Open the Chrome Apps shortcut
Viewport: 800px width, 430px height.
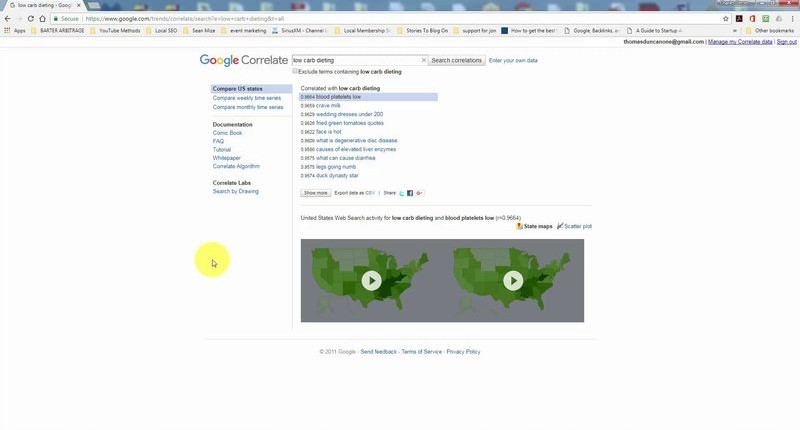[x=14, y=30]
